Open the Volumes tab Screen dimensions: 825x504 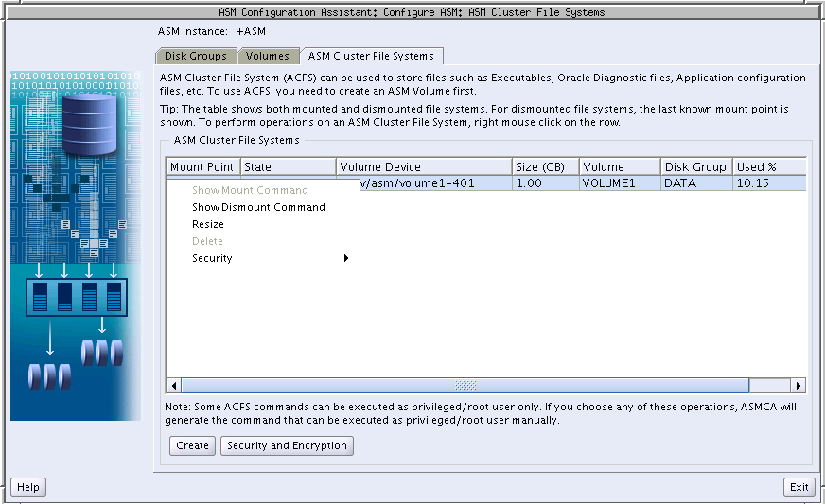click(268, 56)
